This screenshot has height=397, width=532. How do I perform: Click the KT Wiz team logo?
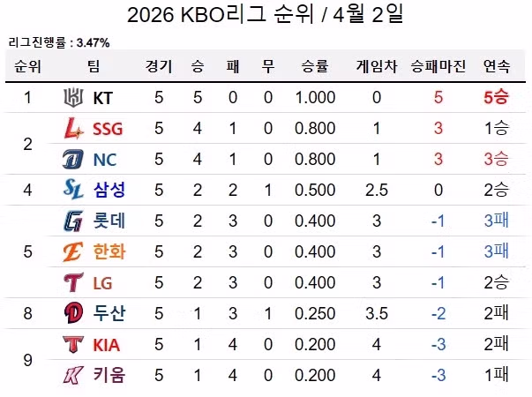click(x=72, y=97)
